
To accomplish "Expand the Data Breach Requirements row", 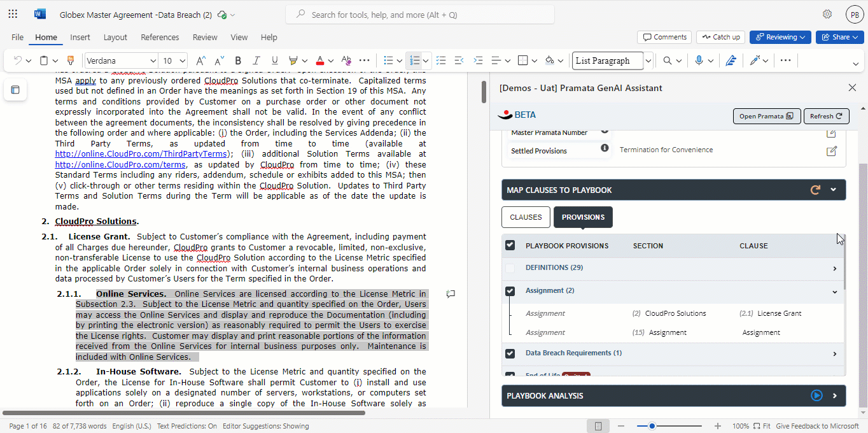I will pyautogui.click(x=835, y=354).
